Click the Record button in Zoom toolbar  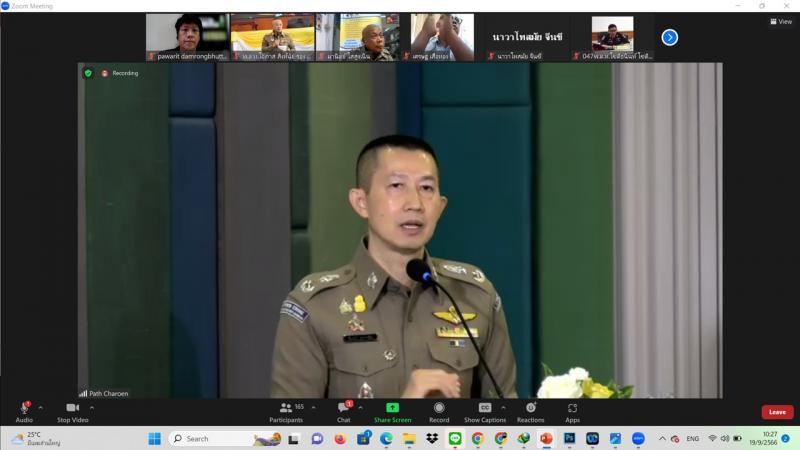(439, 412)
